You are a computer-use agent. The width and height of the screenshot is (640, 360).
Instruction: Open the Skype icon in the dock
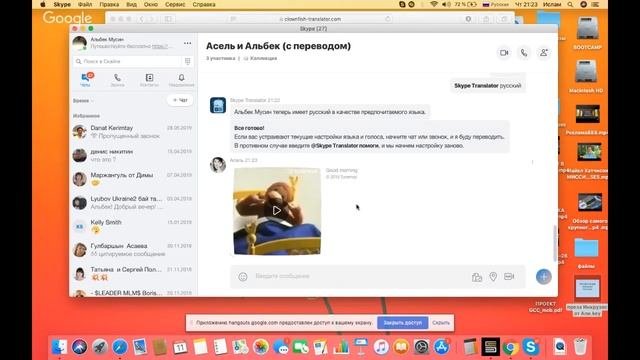(x=531, y=347)
